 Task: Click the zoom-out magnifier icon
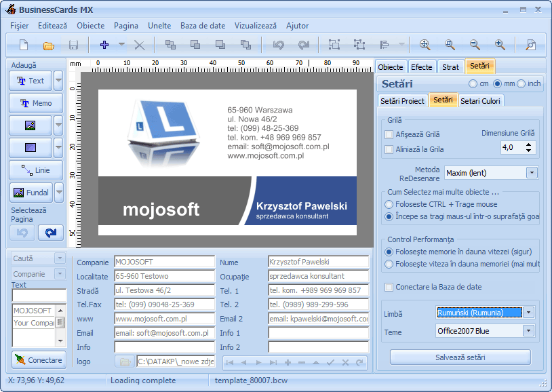click(475, 45)
